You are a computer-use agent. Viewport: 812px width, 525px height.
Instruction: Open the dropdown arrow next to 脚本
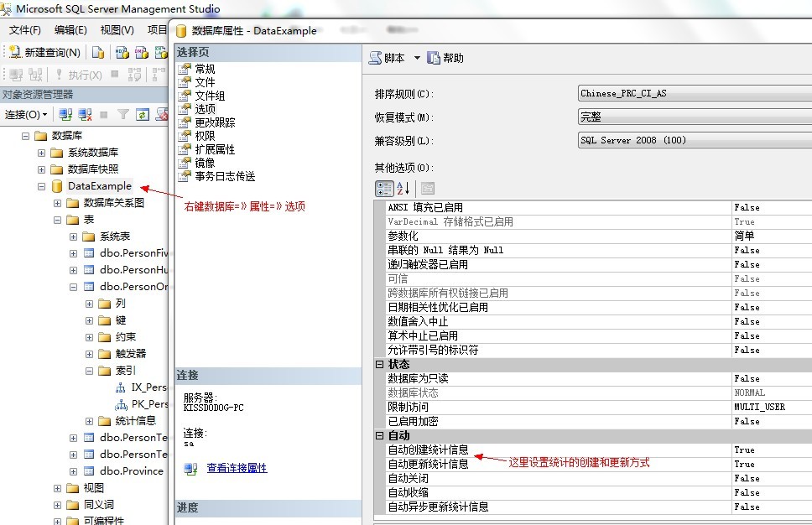click(x=417, y=58)
